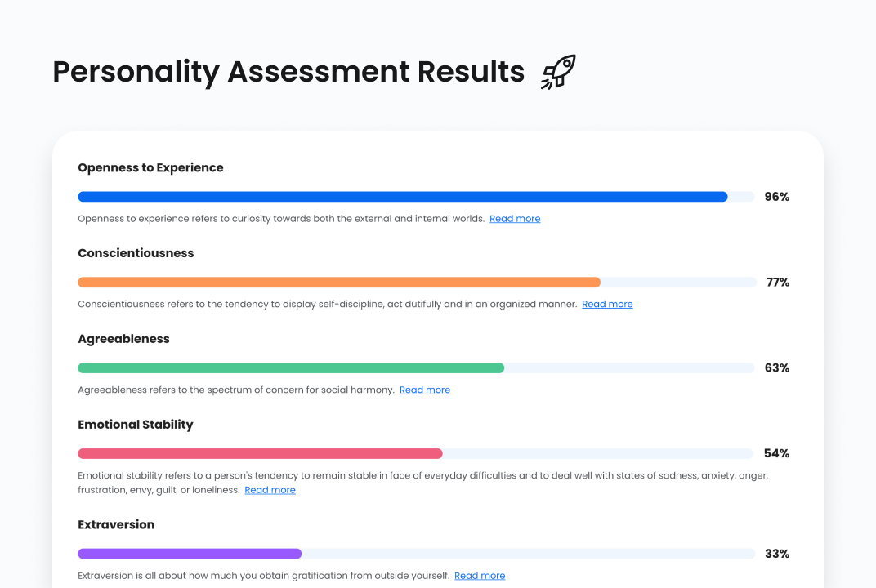876x588 pixels.
Task: Select the Agreeableness heading
Action: pyautogui.click(x=123, y=339)
